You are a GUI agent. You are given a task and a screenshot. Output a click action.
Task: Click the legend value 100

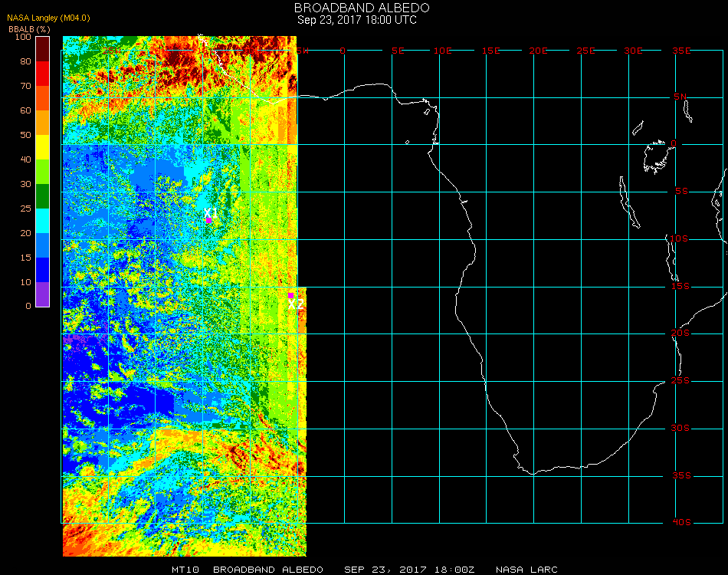23,37
